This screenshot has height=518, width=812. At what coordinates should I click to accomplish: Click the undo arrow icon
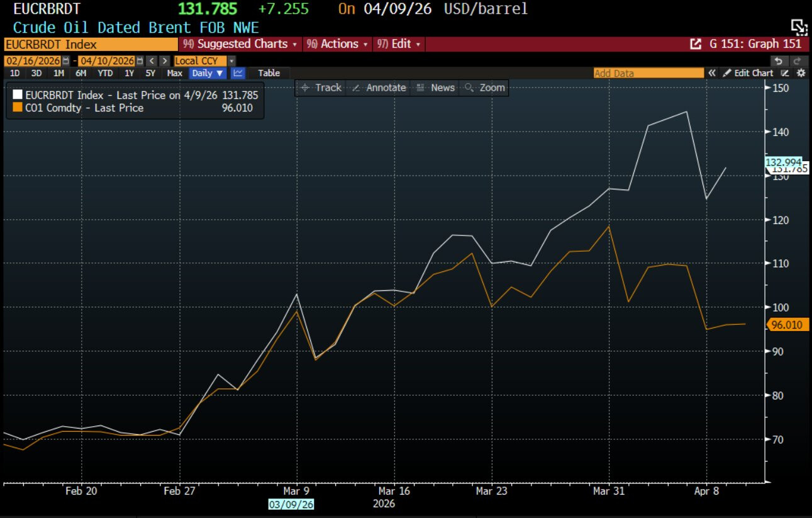tap(779, 61)
